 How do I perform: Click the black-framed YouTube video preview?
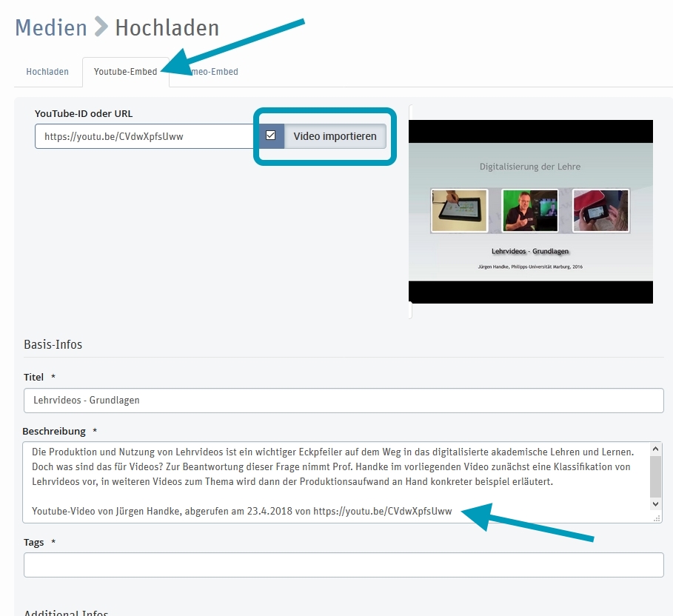click(x=530, y=211)
